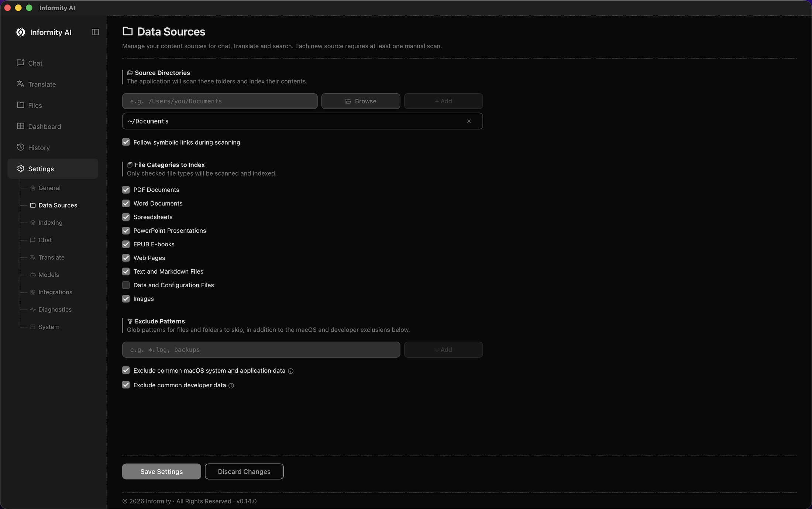The image size is (812, 509).
Task: Click the Informity AI logo icon
Action: tap(21, 32)
